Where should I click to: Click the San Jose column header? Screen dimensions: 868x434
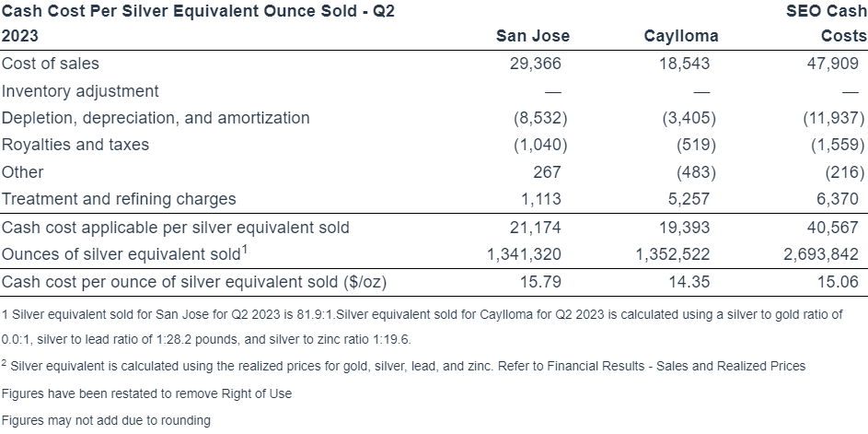click(x=533, y=36)
